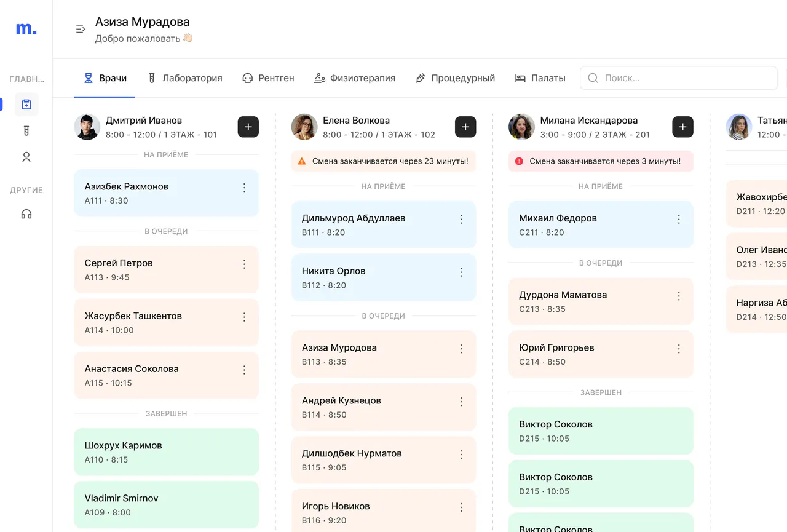Open options menu for Михаил Федоров
This screenshot has height=532, width=787.
point(679,219)
